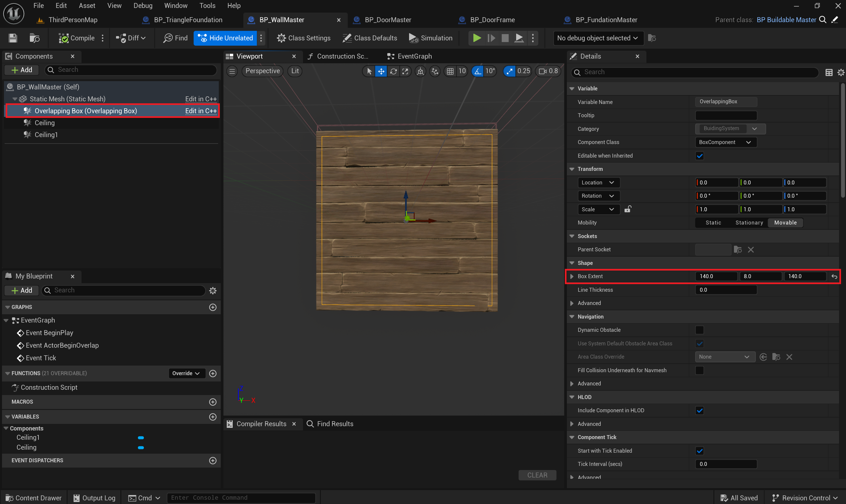Toggle Start with Tick Enabled
Image resolution: width=846 pixels, height=504 pixels.
pyautogui.click(x=699, y=451)
